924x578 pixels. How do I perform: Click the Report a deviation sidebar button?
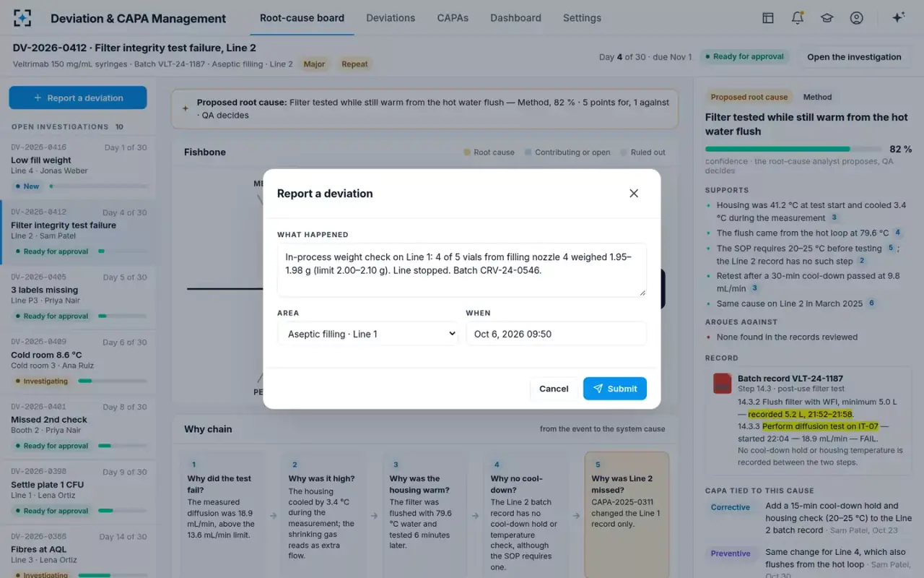(78, 98)
